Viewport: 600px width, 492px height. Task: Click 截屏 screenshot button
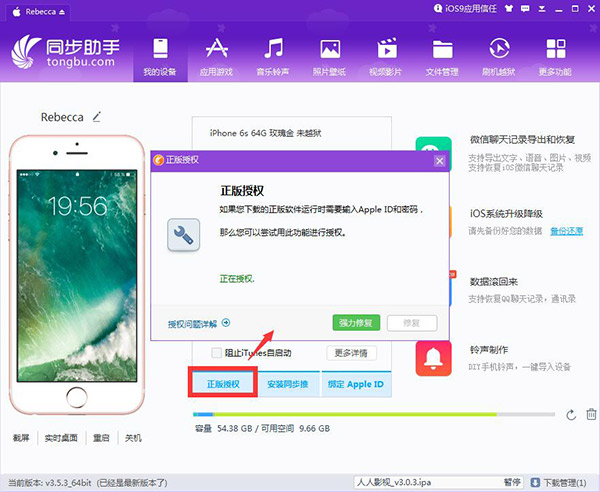[21, 438]
